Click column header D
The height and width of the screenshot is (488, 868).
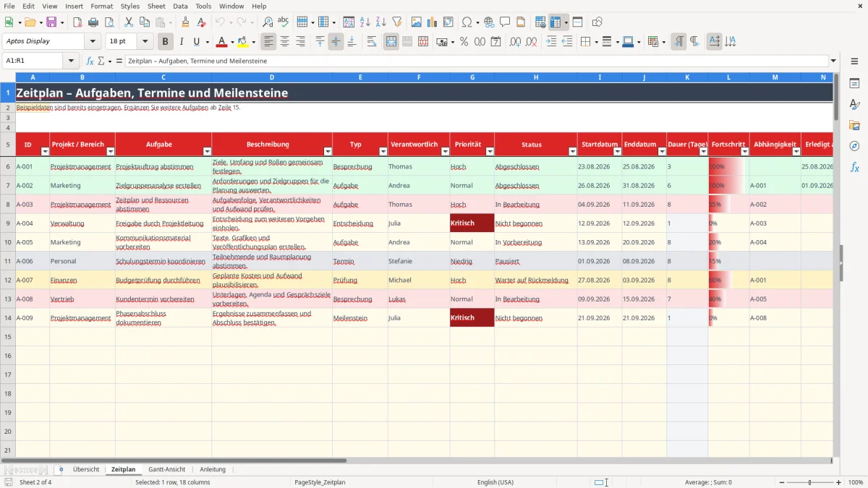click(x=272, y=77)
